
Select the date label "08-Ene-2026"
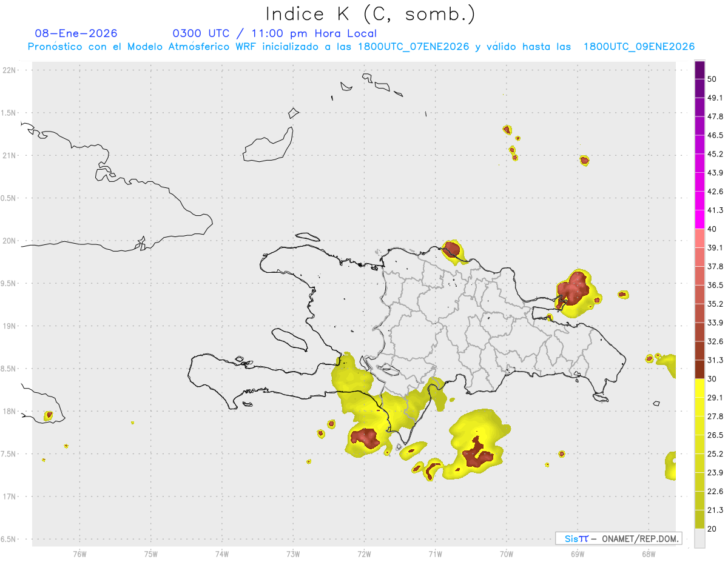(76, 33)
